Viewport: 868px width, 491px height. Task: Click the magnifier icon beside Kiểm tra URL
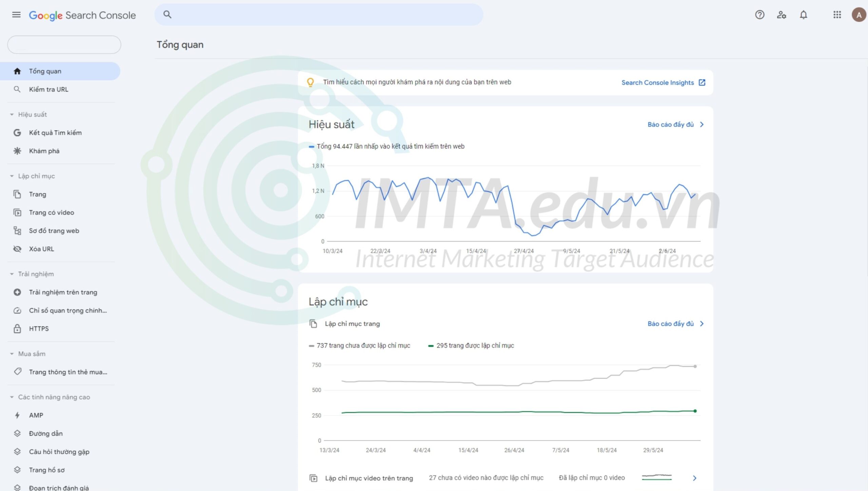pos(17,90)
